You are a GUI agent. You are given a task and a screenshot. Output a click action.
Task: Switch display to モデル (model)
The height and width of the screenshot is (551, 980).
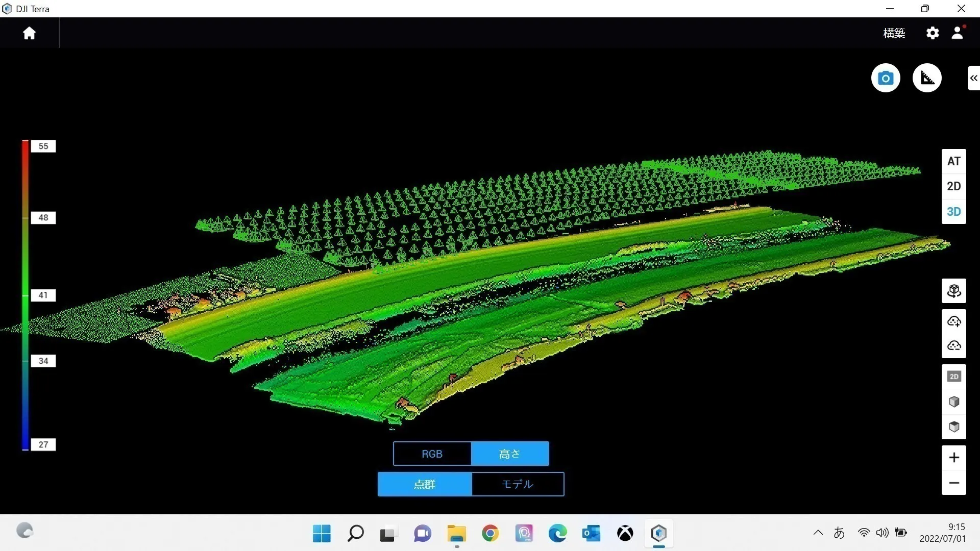pyautogui.click(x=518, y=484)
